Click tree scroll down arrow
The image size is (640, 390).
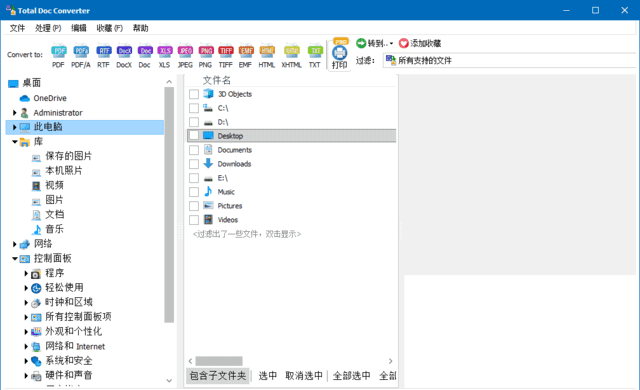coord(169,380)
